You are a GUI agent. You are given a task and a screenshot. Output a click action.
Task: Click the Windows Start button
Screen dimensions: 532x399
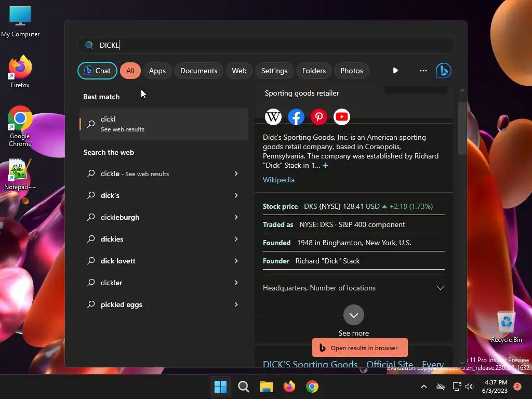(x=220, y=387)
